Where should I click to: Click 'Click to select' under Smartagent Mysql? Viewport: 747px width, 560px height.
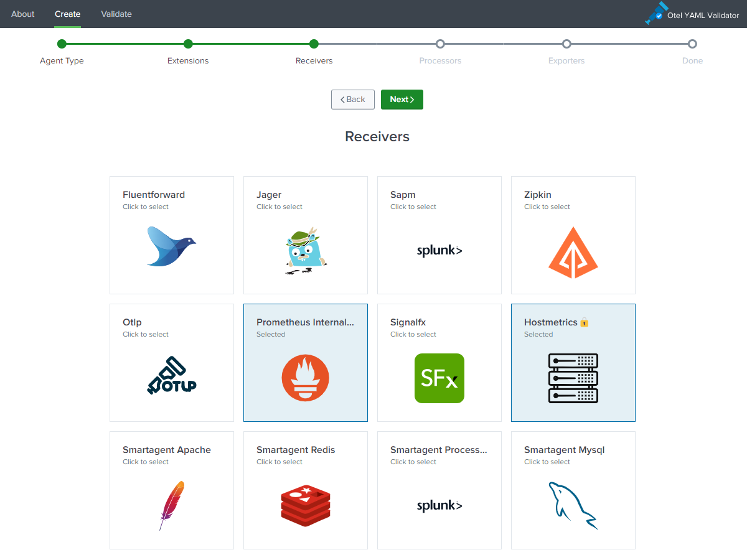tap(547, 462)
